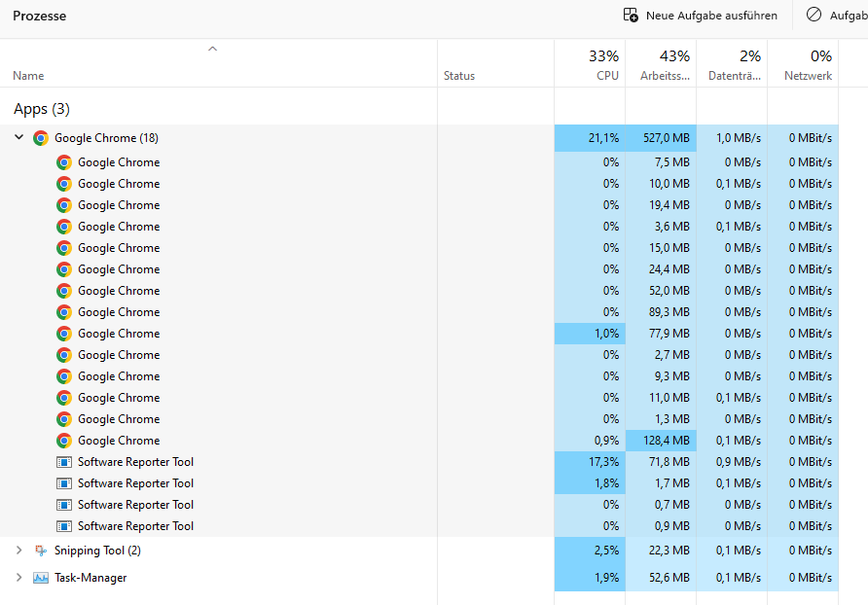Click the 33% total CPU usage figure

click(x=603, y=55)
